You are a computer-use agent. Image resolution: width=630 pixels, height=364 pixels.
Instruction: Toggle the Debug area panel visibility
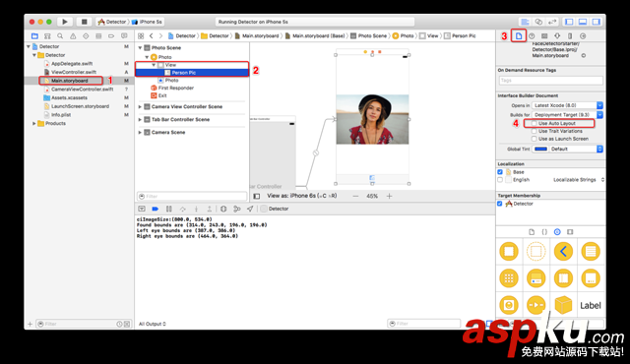coord(583,22)
